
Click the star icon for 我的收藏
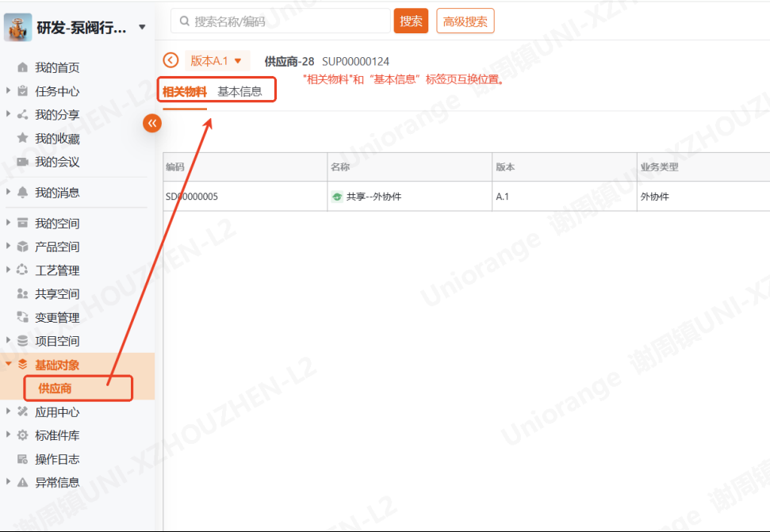pyautogui.click(x=22, y=139)
